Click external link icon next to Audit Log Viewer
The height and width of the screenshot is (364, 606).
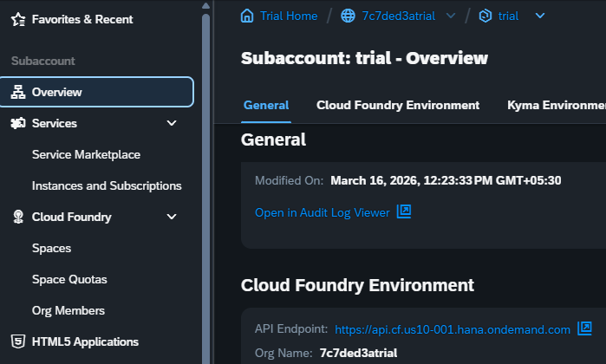pyautogui.click(x=404, y=211)
